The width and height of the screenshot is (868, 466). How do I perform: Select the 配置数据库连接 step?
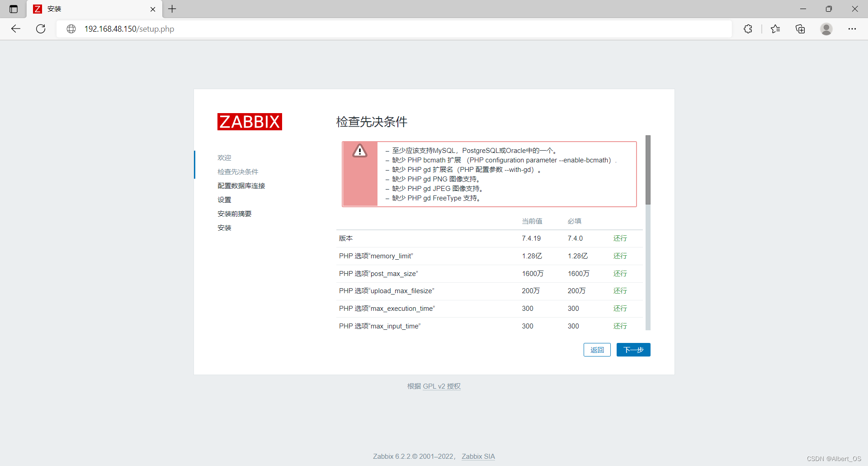241,185
